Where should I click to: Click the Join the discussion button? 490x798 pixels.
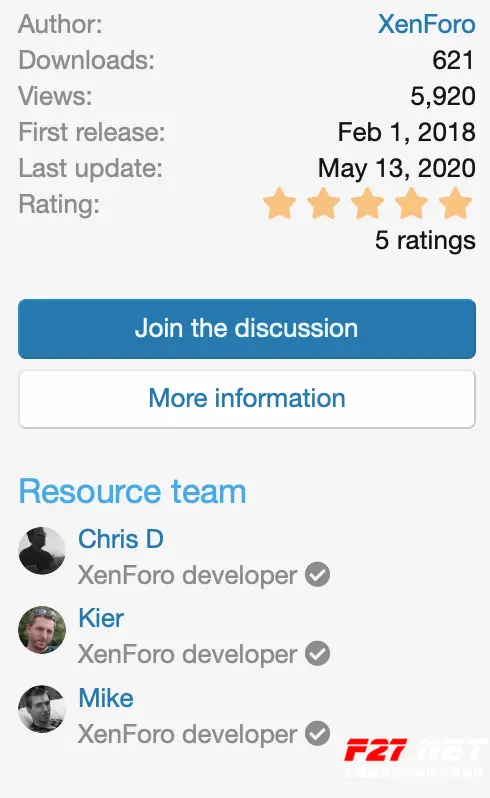247,329
